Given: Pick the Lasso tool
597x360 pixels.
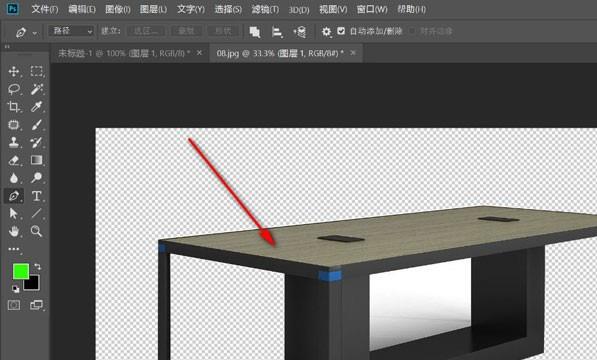Looking at the screenshot, I should coord(14,89).
